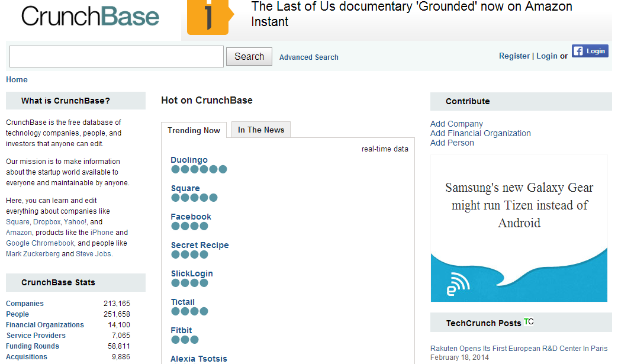Viewport: 618px width, 364px height.
Task: Click the Google Chromebook link
Action: (40, 243)
